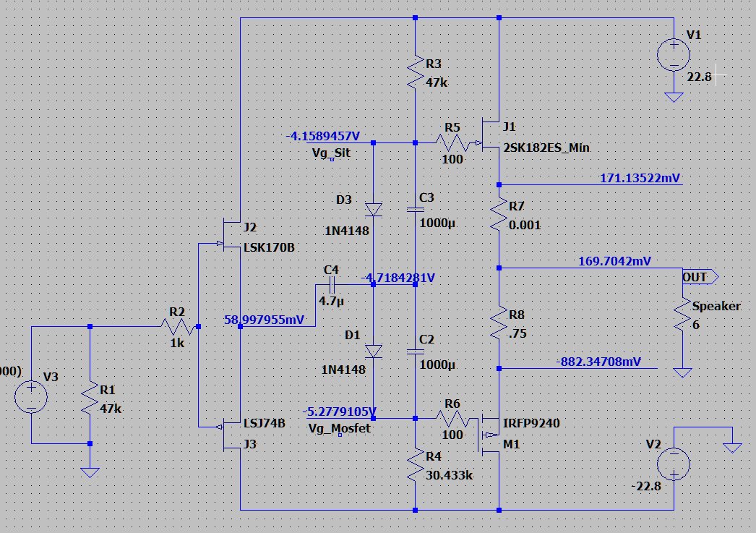This screenshot has width=756, height=533.
Task: Click the 30.433k value of R4
Action: (450, 475)
